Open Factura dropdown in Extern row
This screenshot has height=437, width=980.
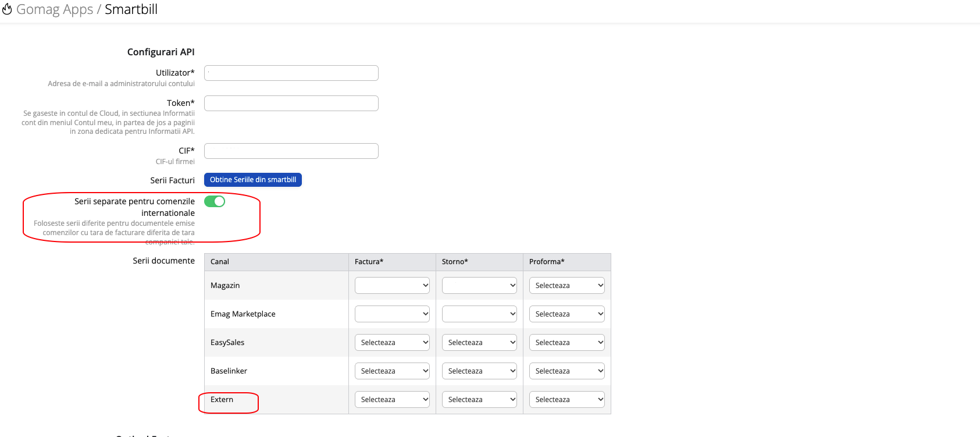(393, 400)
